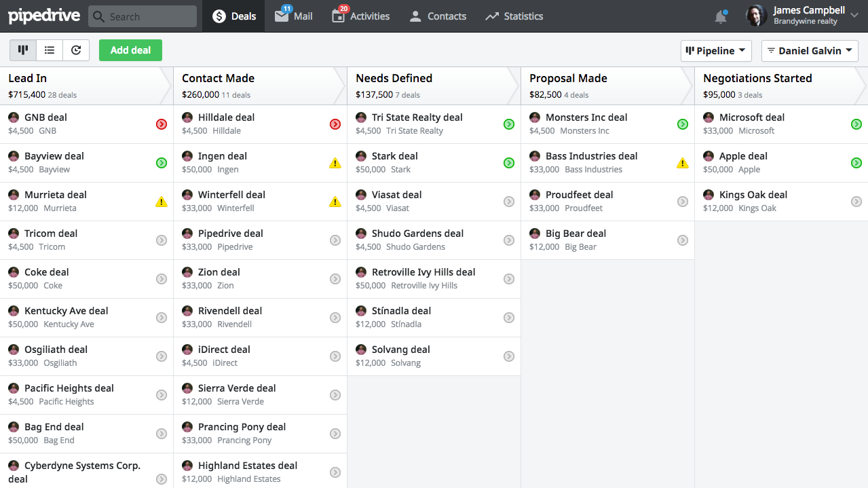Viewport: 868px width, 488px height.
Task: Switch to pipeline view
Action: 23,50
